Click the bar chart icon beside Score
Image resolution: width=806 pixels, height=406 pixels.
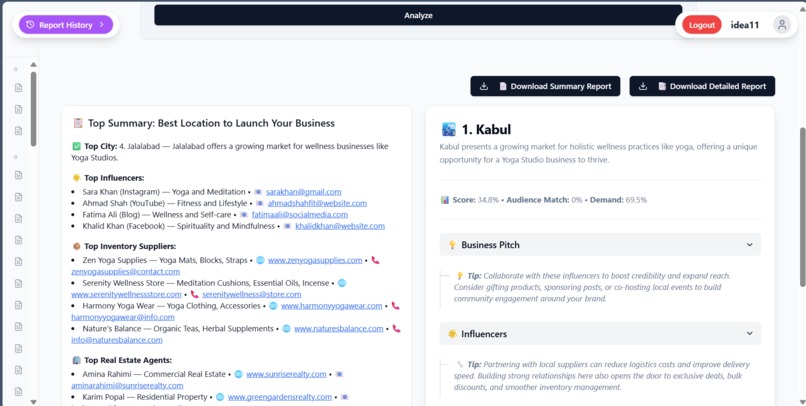click(x=445, y=200)
